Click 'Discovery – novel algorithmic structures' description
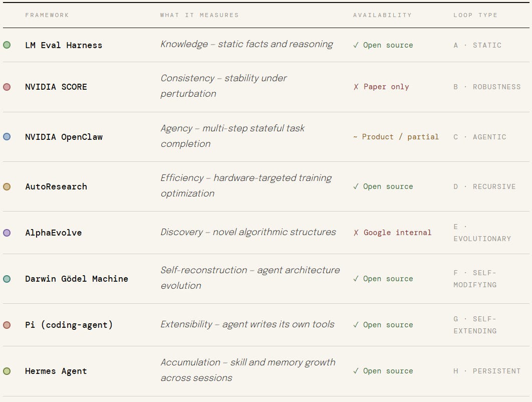The image size is (532, 402). click(x=248, y=232)
